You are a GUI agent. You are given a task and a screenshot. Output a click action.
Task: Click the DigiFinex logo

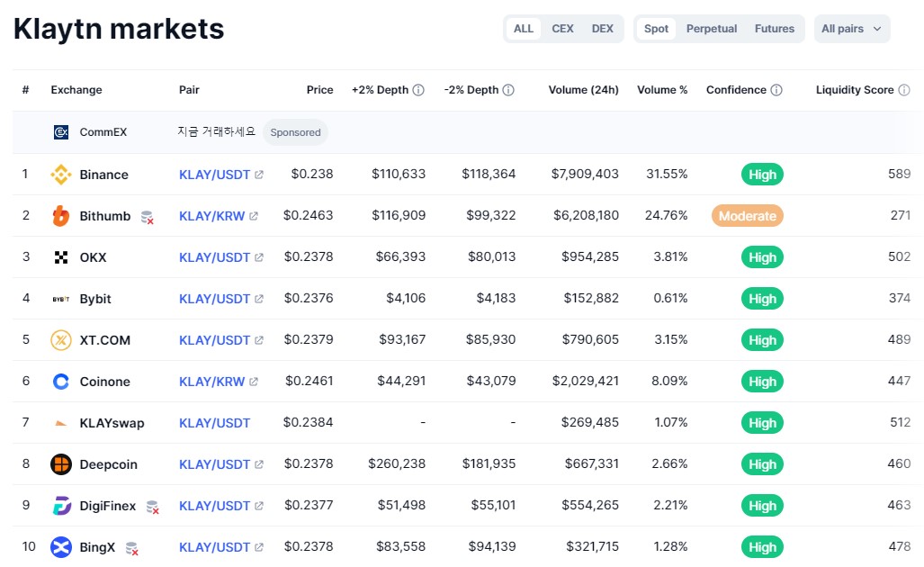point(60,506)
